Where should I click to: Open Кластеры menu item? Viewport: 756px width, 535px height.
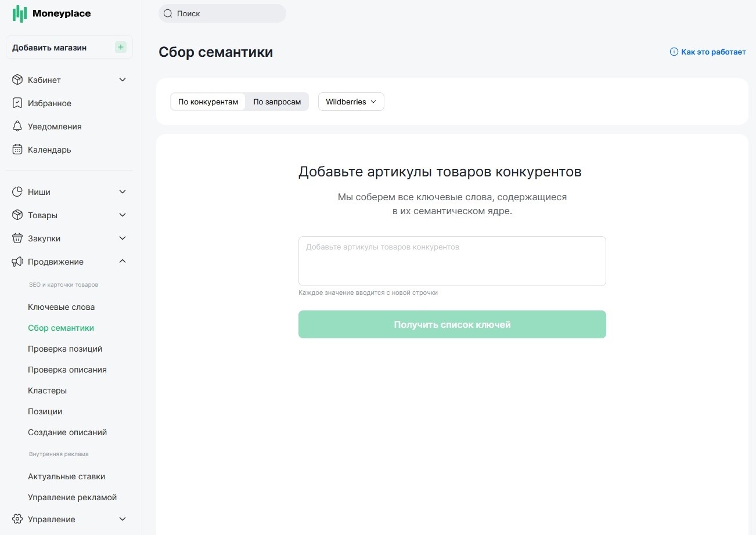point(47,391)
